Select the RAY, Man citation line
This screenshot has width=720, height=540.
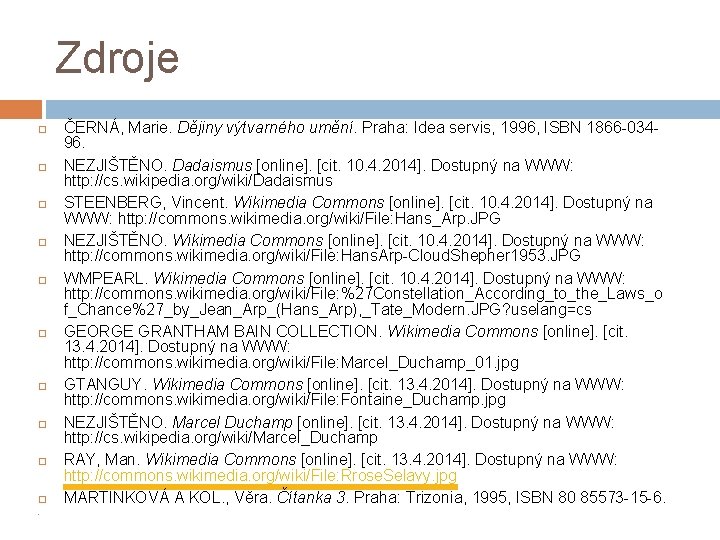coord(340,459)
